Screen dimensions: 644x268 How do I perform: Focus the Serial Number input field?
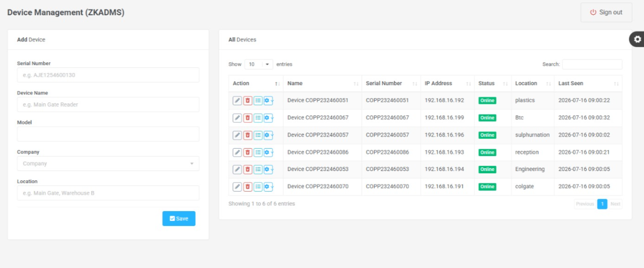click(108, 75)
